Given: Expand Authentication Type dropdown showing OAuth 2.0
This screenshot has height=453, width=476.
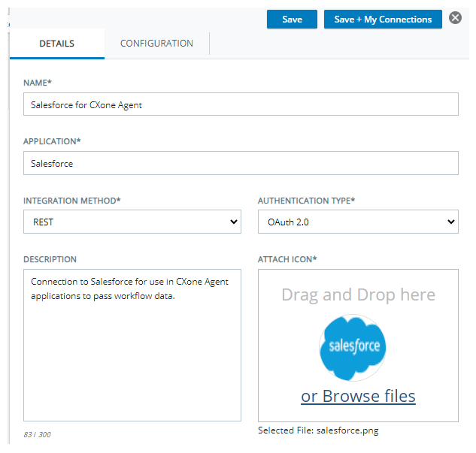Looking at the screenshot, I should [358, 222].
